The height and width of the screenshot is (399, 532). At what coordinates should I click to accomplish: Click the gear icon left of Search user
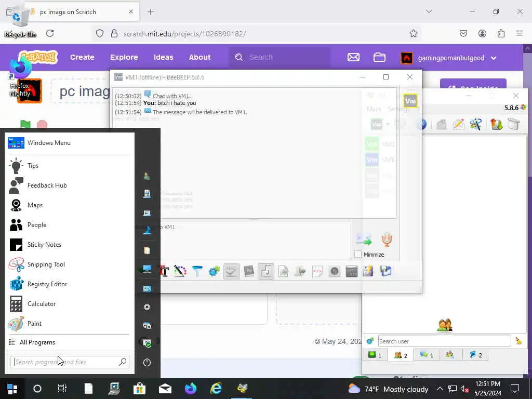click(370, 341)
